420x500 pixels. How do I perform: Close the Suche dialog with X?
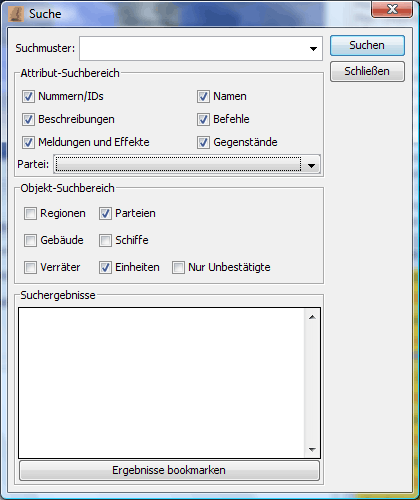(392, 9)
